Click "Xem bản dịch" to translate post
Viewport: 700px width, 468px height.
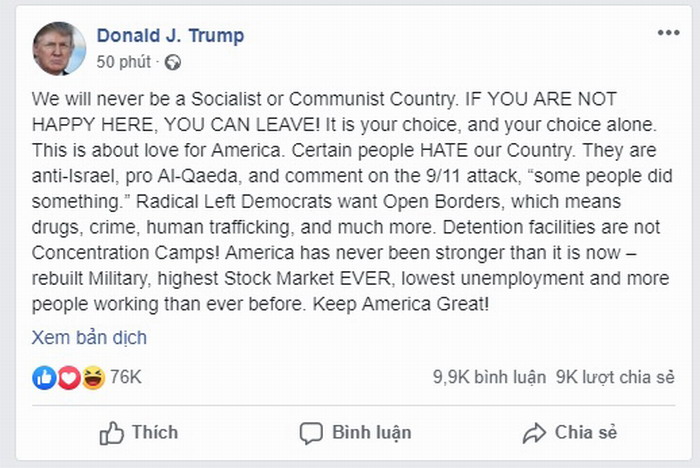89,337
